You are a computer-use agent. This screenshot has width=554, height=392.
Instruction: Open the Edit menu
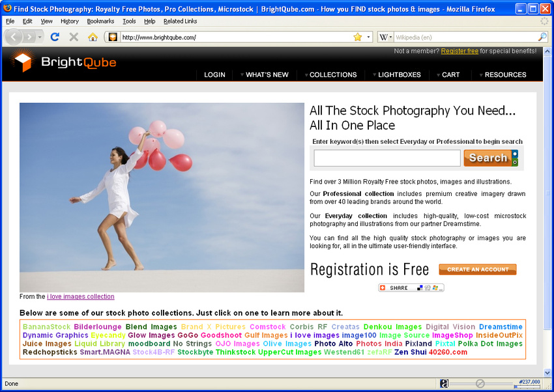[x=27, y=21]
